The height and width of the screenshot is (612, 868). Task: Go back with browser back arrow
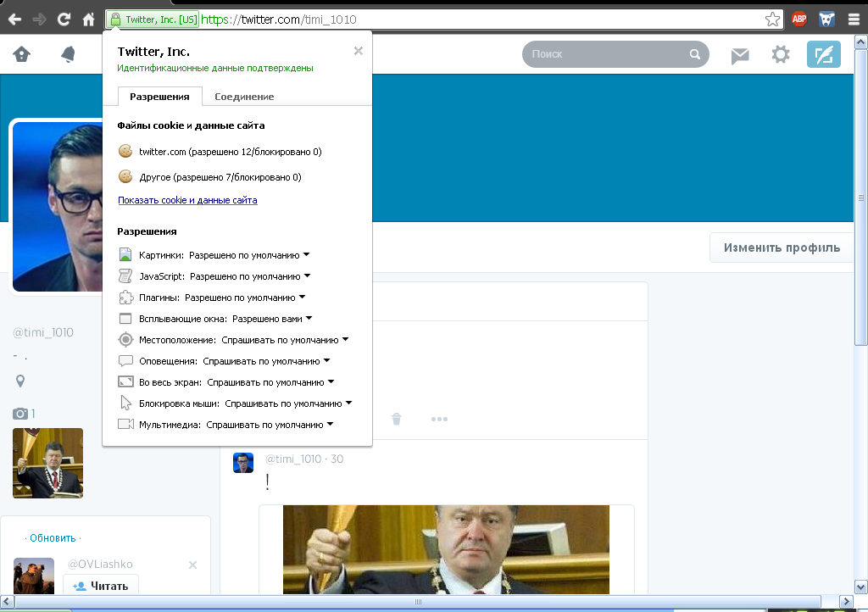(15, 20)
